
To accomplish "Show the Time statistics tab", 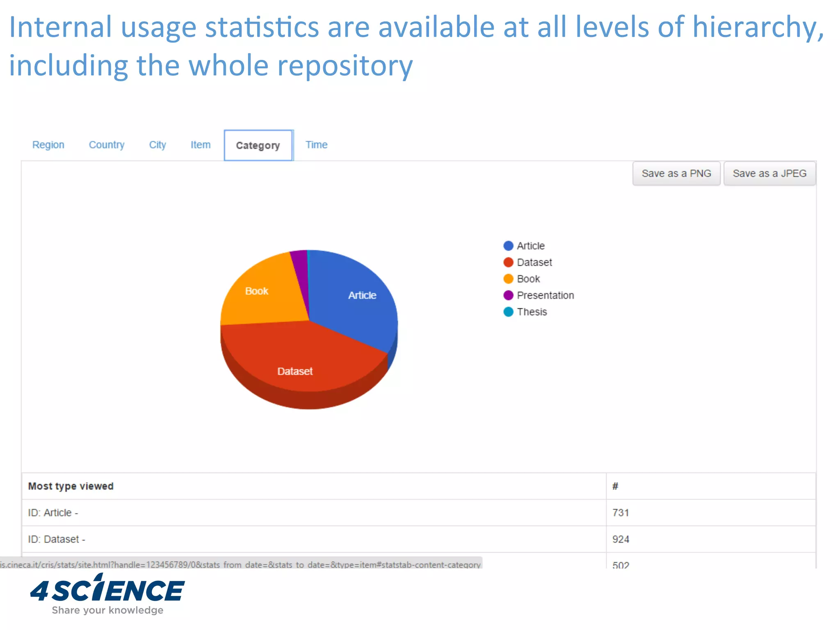I will pos(316,145).
